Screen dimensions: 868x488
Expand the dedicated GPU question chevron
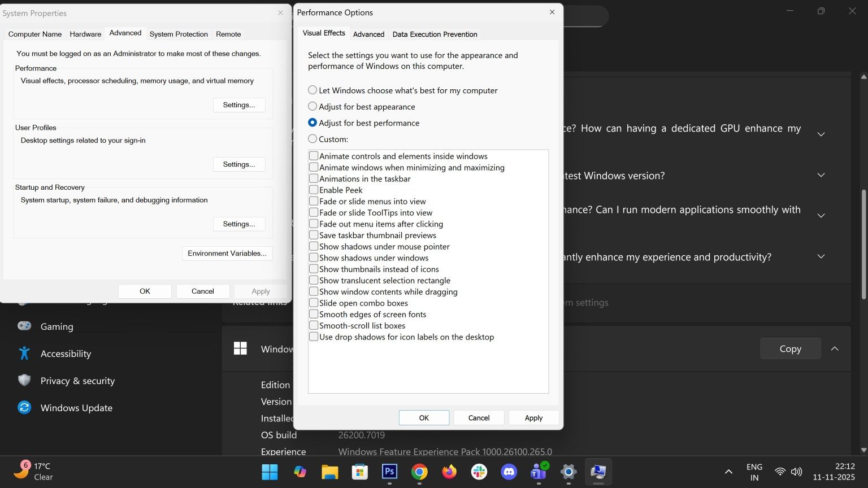click(821, 134)
